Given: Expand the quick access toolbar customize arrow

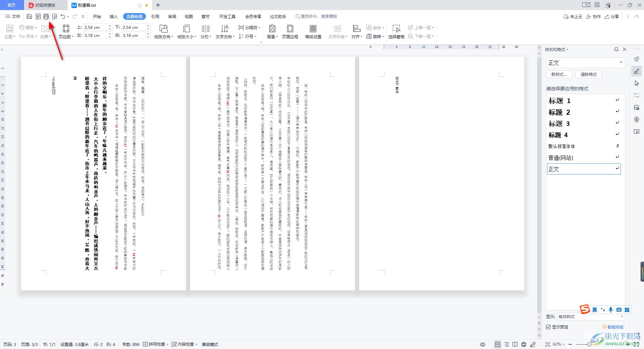Looking at the screenshot, I should [x=83, y=16].
